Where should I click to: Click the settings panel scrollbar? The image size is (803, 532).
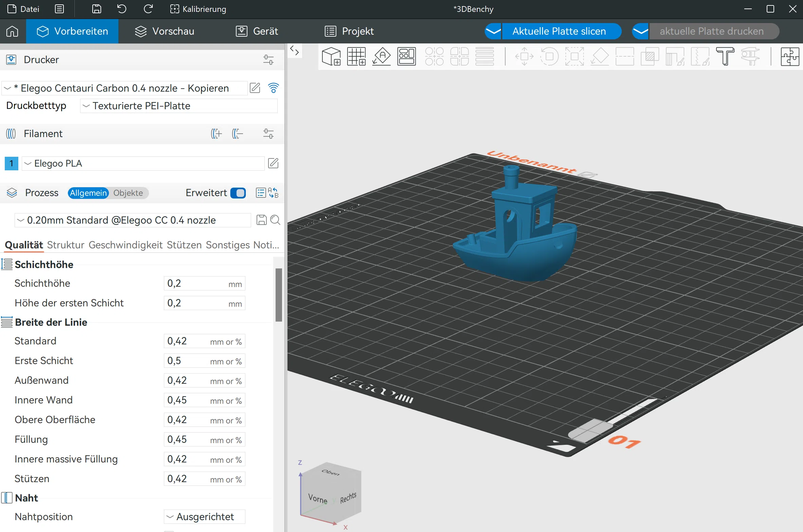point(279,295)
